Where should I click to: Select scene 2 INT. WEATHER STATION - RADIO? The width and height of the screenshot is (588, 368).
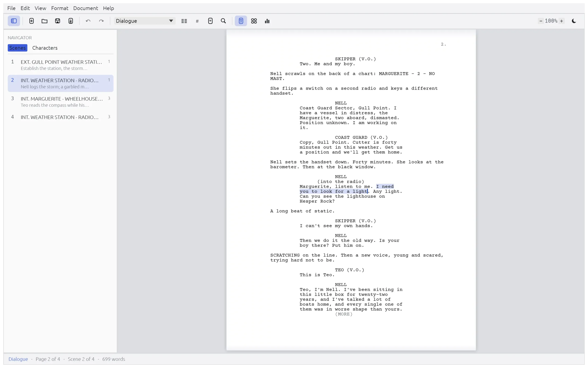[x=60, y=83]
